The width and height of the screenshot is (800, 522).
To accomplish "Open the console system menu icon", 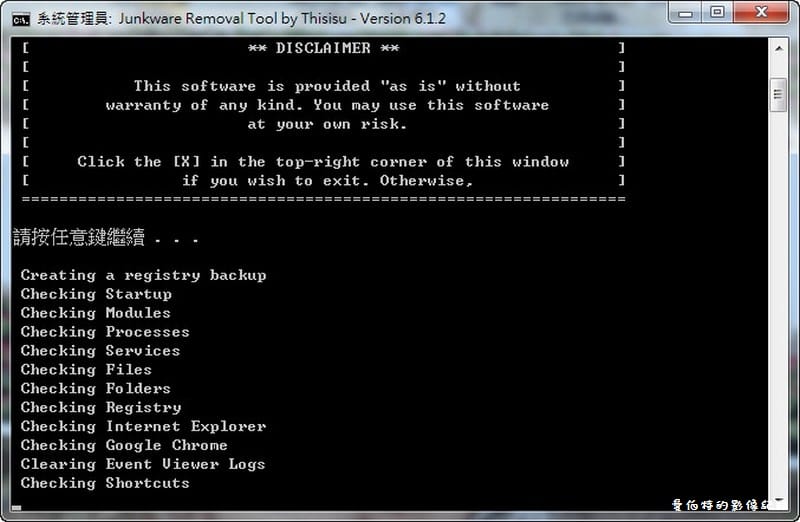I will [21, 19].
